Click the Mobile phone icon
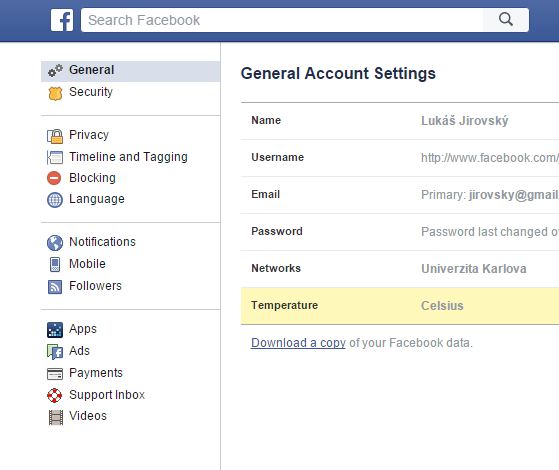 [55, 265]
